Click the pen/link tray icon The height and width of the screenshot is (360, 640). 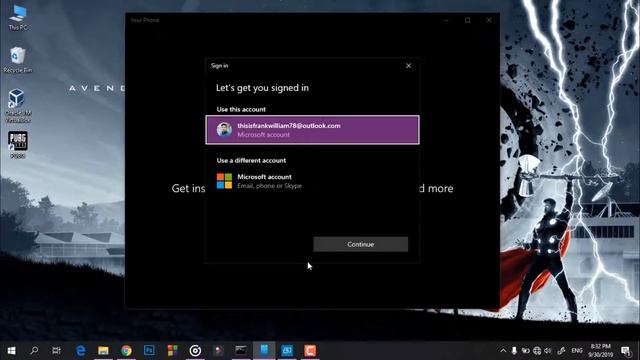(x=562, y=351)
